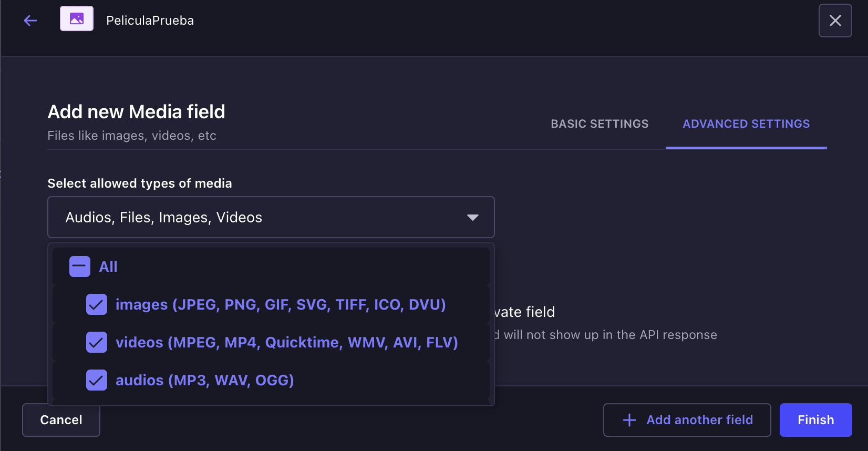Viewport: 868px width, 451px height.
Task: Click the Cancel button
Action: (x=61, y=420)
